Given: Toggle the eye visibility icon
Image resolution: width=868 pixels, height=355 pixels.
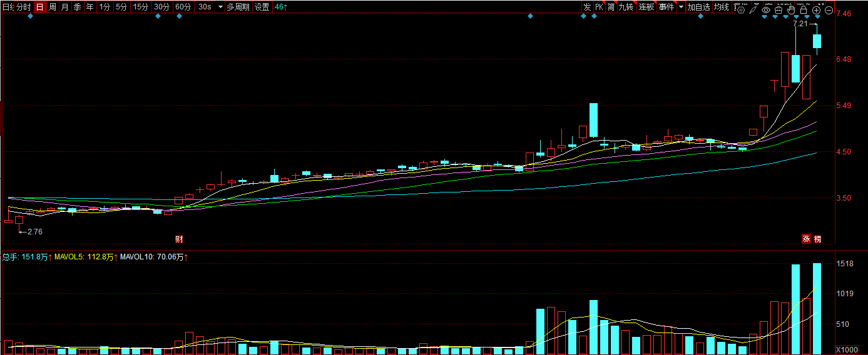Looking at the screenshot, I should 766,10.
